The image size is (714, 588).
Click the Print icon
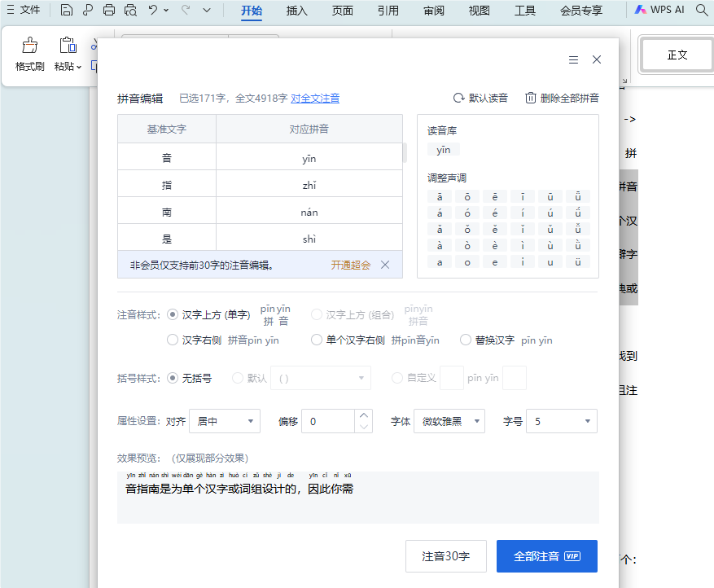pos(109,10)
